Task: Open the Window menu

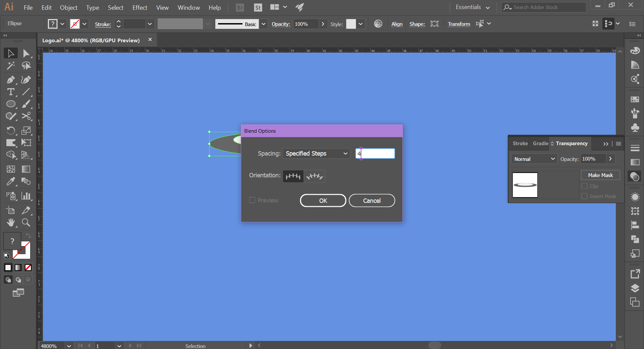Action: 189,7
